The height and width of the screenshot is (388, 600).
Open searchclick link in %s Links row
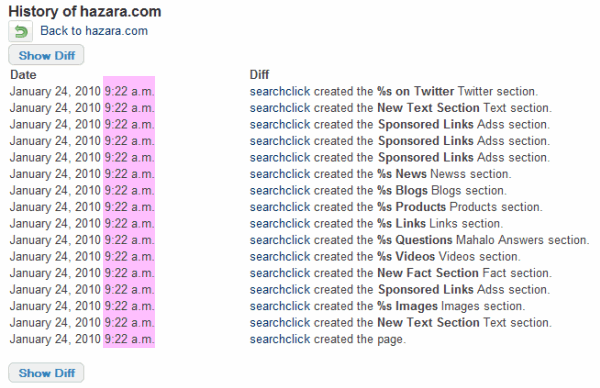coord(280,223)
